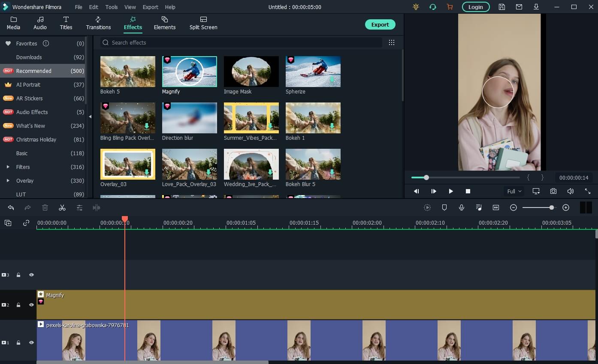598x364 pixels.
Task: Open the Export menu in menu bar
Action: [x=150, y=7]
